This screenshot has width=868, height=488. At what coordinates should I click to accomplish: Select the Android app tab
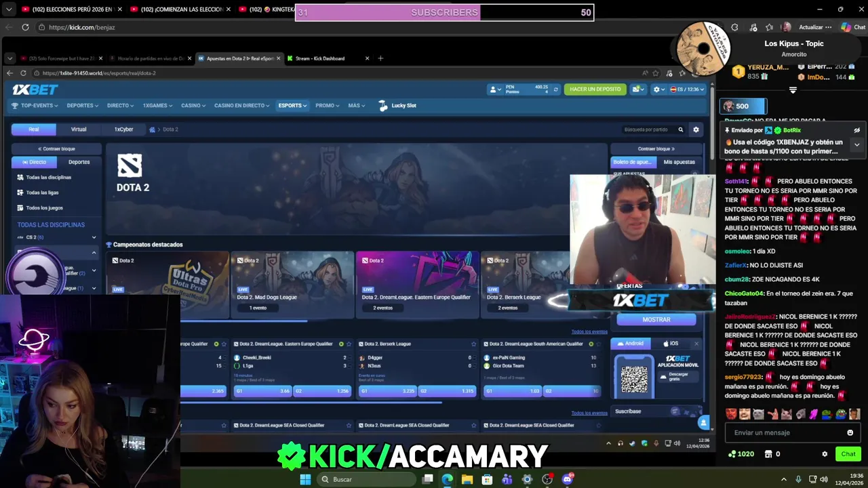[631, 344]
